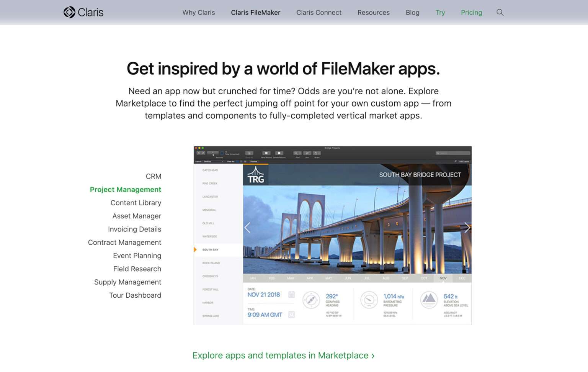Expand the Find icon's dropdown arrow

[x=300, y=153]
